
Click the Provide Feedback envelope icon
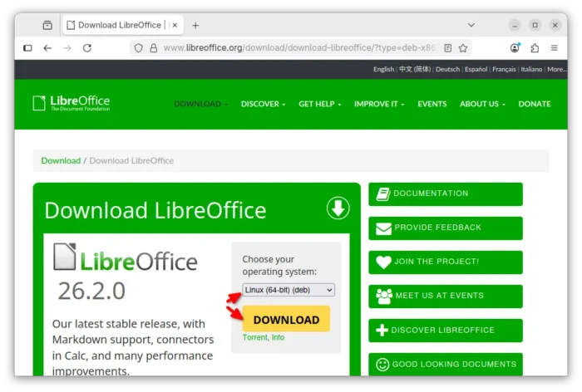pyautogui.click(x=383, y=228)
